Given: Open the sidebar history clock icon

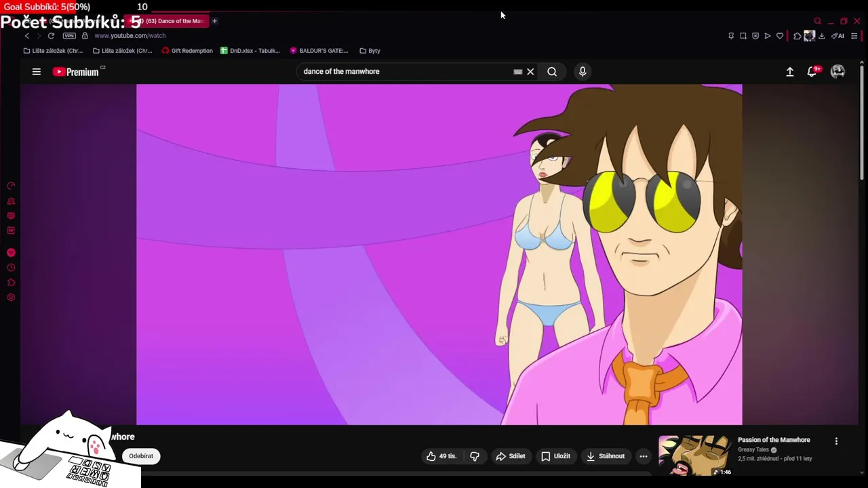Looking at the screenshot, I should point(11,268).
